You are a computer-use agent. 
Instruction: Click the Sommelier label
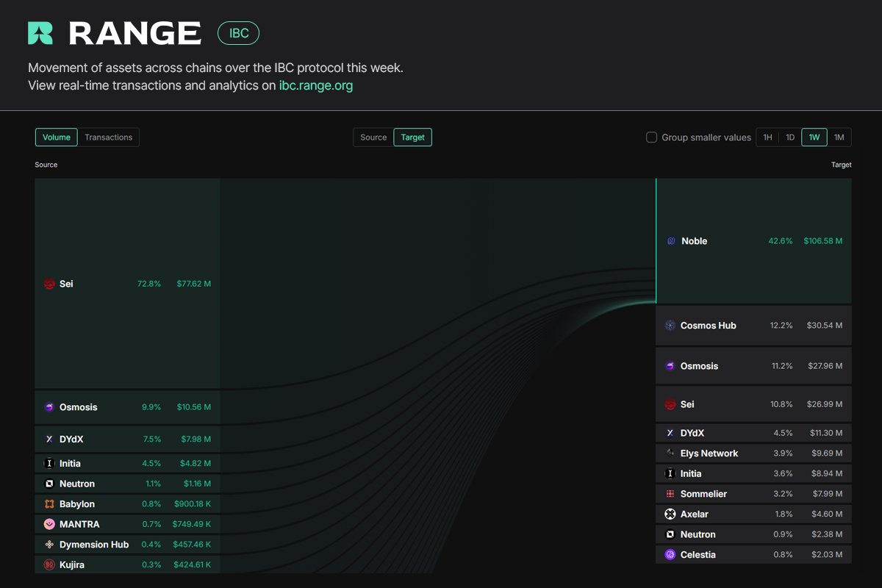pyautogui.click(x=703, y=494)
